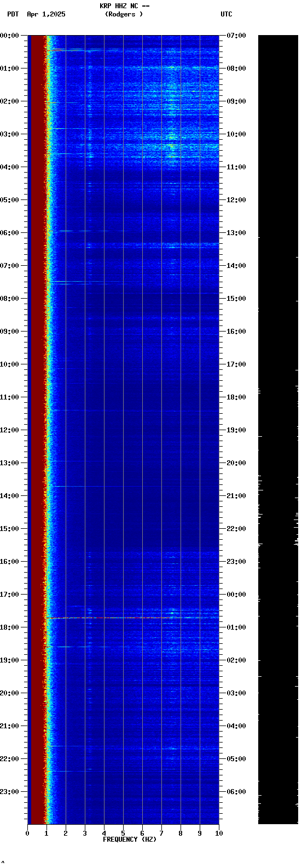Screen dimensions: 302x868
Task: Click the UTC '19:00' time tick label
Action: pyautogui.click(x=236, y=430)
